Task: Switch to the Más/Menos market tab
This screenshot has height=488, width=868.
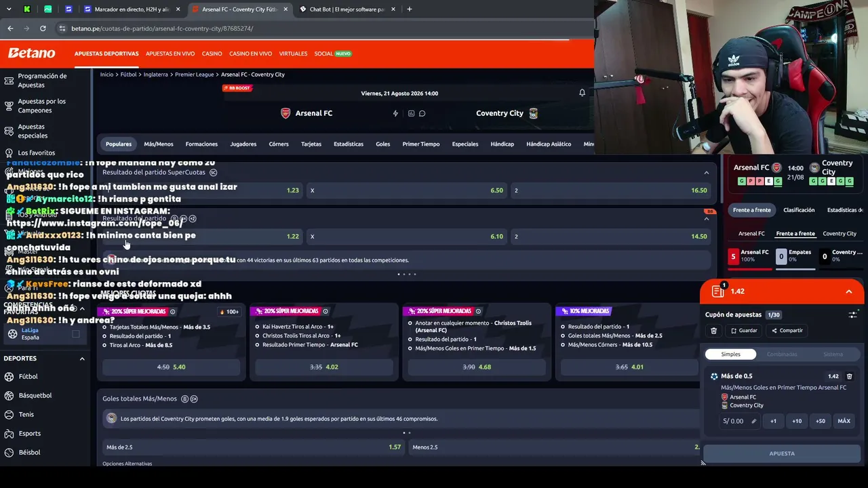Action: click(x=159, y=144)
